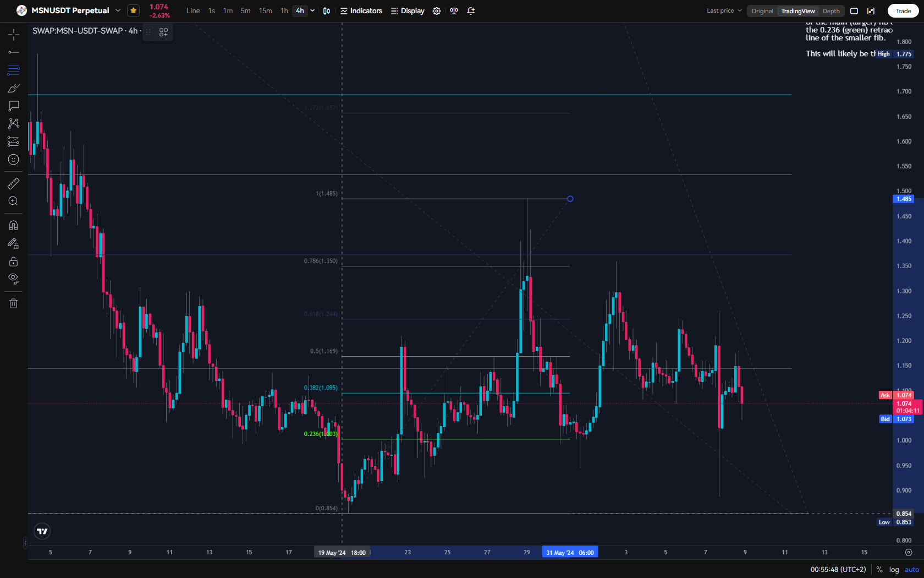Click the 19 May '24 18:00 time marker
924x578 pixels.
[x=342, y=553]
